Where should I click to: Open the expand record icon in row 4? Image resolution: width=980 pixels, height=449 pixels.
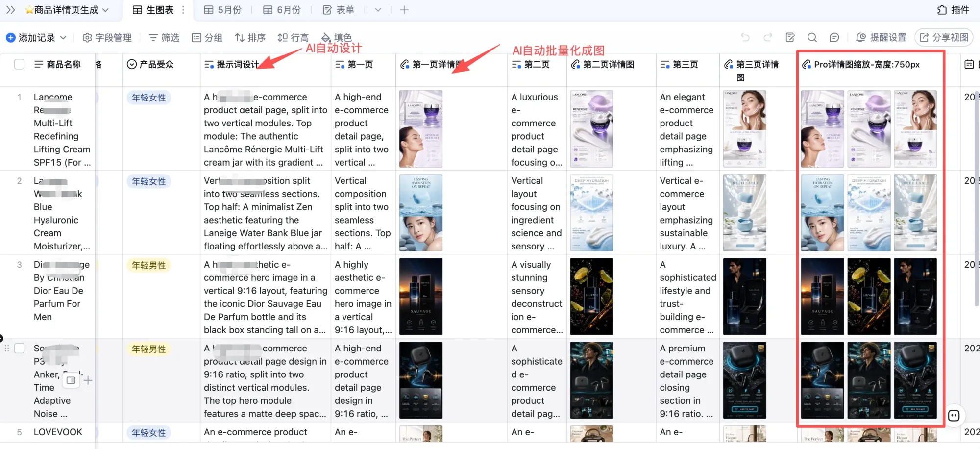tap(71, 380)
